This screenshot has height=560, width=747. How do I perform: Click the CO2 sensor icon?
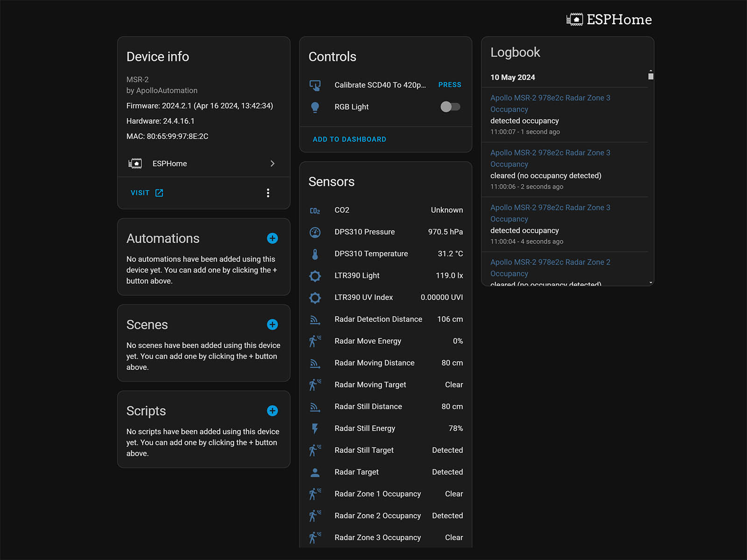click(x=315, y=210)
